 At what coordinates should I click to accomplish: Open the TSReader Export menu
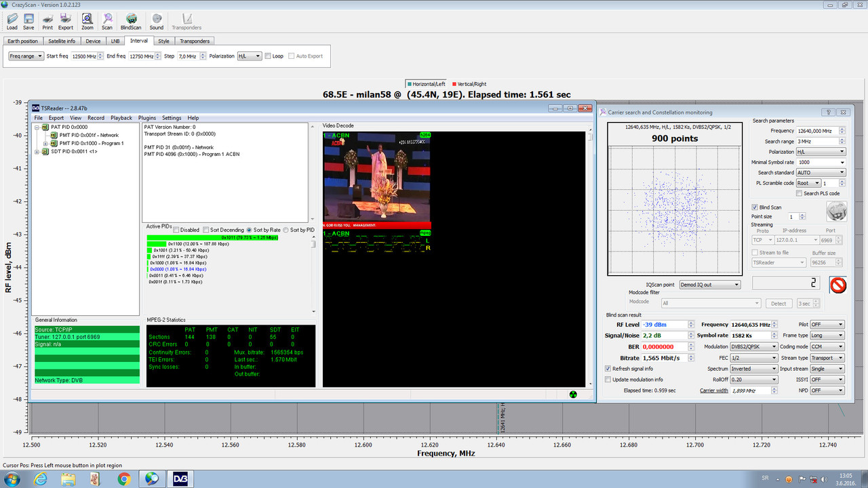pos(56,118)
